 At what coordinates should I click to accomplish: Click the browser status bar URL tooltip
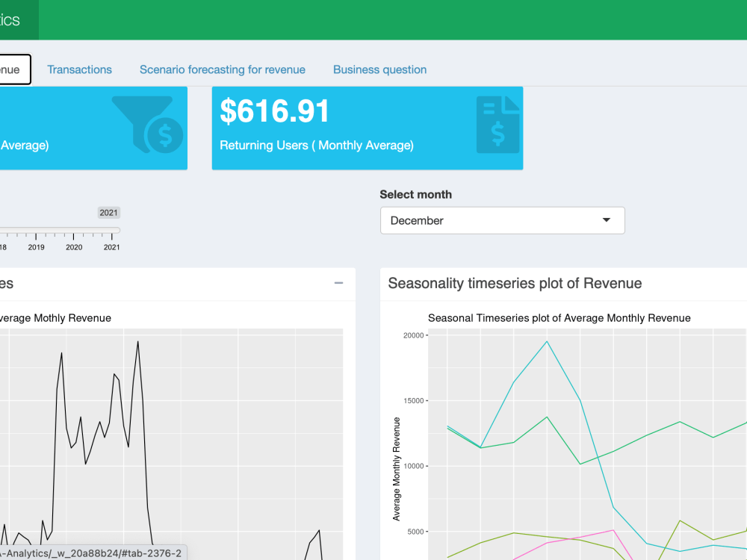coord(93,553)
